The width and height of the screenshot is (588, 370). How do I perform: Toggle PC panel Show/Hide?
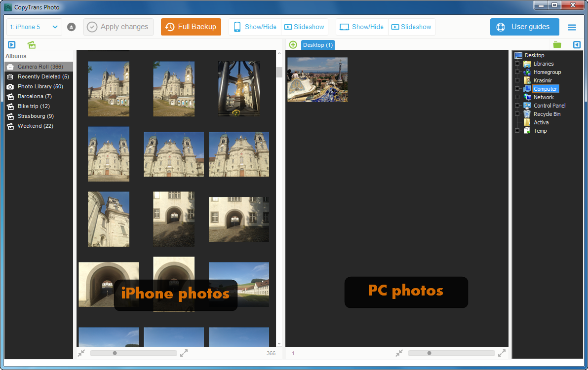point(362,27)
